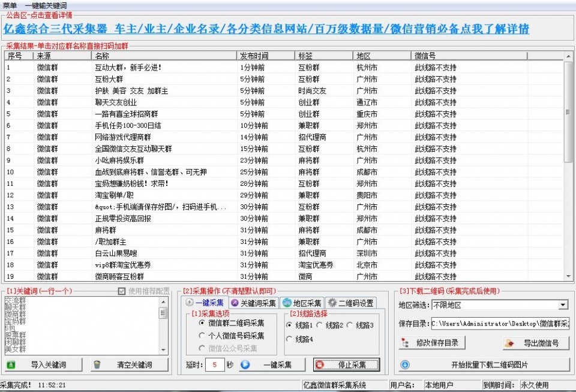Toggle the 使用推荐配置 checkbox
The width and height of the screenshot is (576, 392).
point(122,291)
